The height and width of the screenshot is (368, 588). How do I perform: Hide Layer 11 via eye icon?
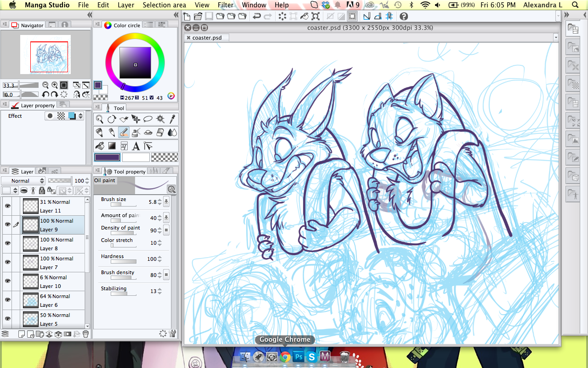coord(7,206)
